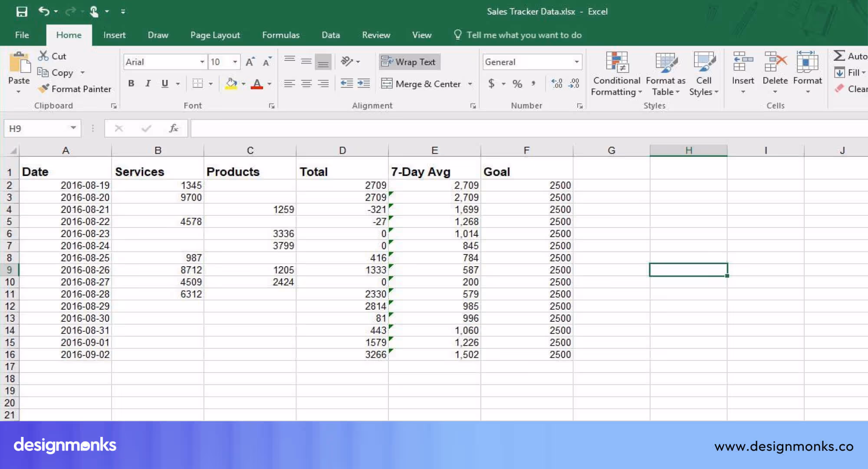This screenshot has height=469, width=868.
Task: Switch to the Review tab
Action: point(376,35)
